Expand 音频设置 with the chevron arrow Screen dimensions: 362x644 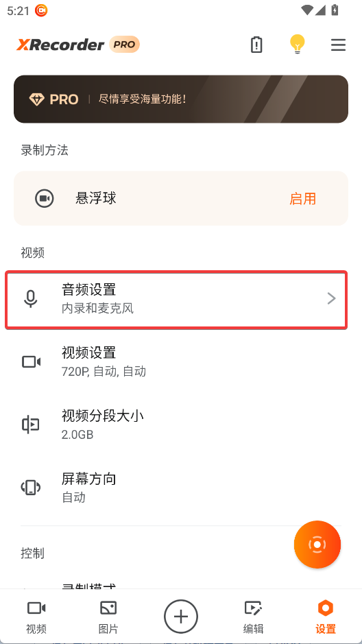pos(331,298)
